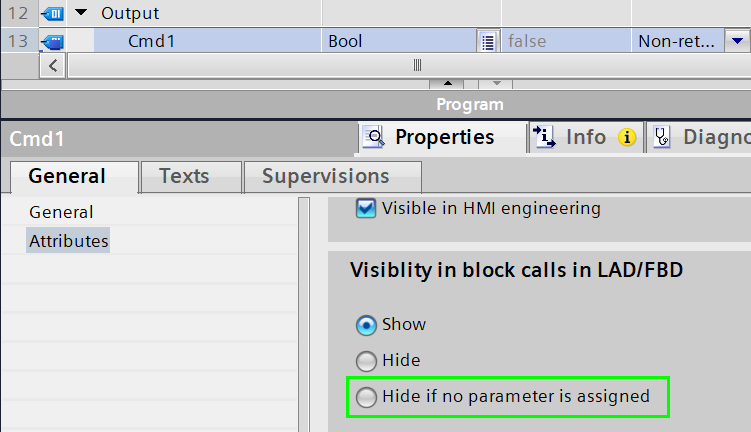This screenshot has width=751, height=432.
Task: Select the Show radio option
Action: click(367, 324)
